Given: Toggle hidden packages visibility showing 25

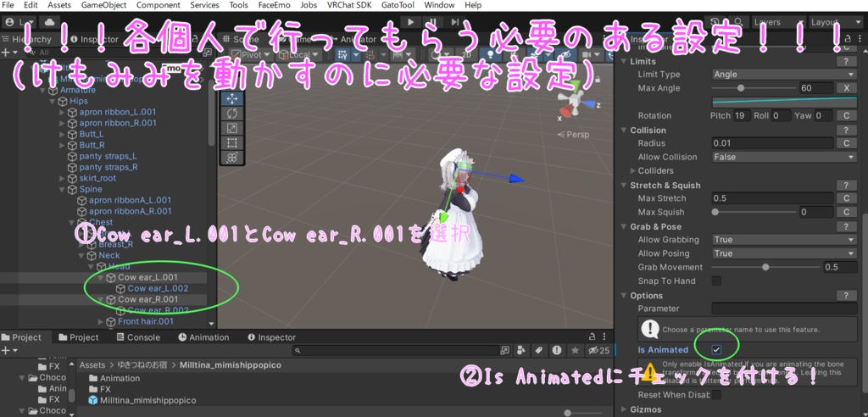Looking at the screenshot, I should [x=598, y=350].
